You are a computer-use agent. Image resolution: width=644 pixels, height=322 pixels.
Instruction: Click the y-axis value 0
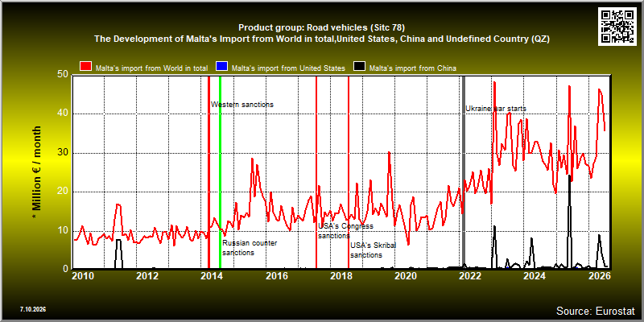(66, 269)
